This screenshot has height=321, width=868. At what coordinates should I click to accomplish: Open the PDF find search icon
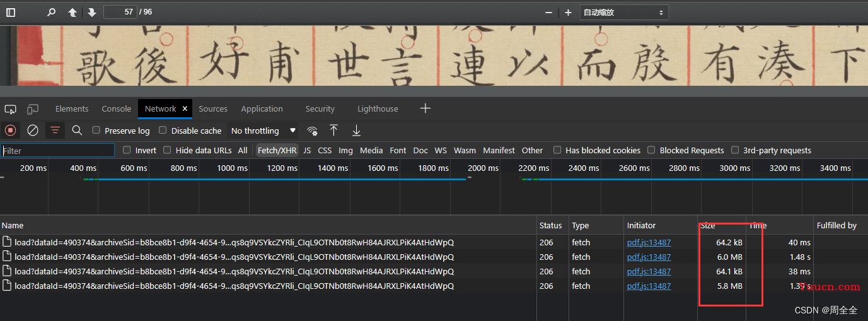coord(52,13)
